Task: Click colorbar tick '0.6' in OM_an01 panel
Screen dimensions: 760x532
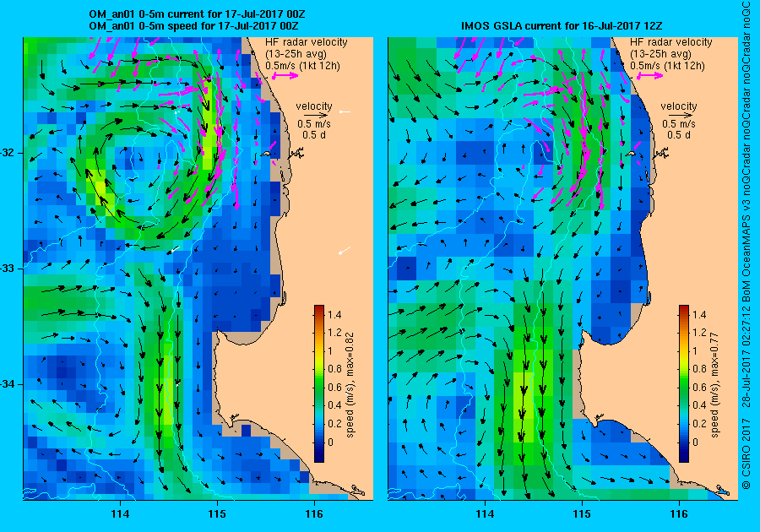Action: click(334, 387)
